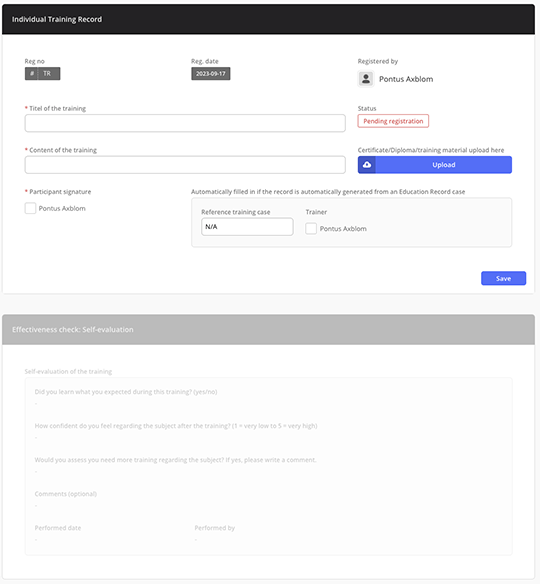
Task: Click the hash symbol in Reg no
Action: [x=32, y=73]
